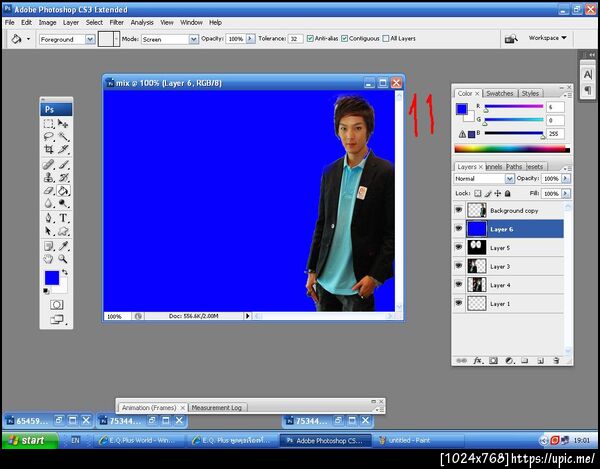Delete layer trash icon
The image size is (600, 469).
click(x=556, y=360)
